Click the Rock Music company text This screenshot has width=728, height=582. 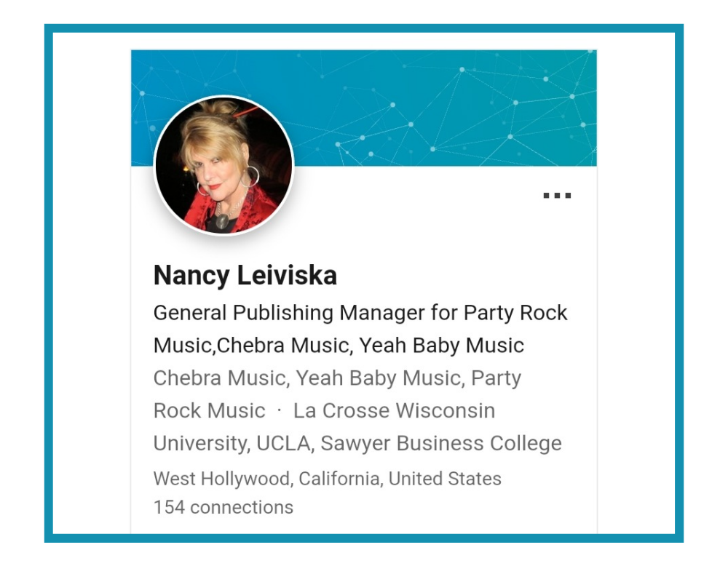point(210,411)
